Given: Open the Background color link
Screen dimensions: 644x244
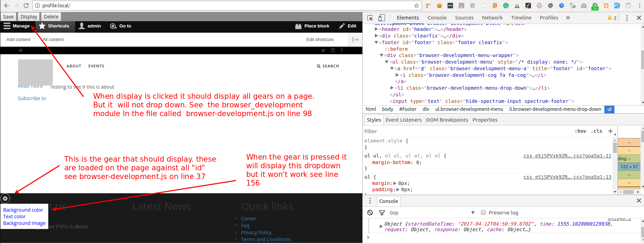Looking at the screenshot, I should pos(23,210).
